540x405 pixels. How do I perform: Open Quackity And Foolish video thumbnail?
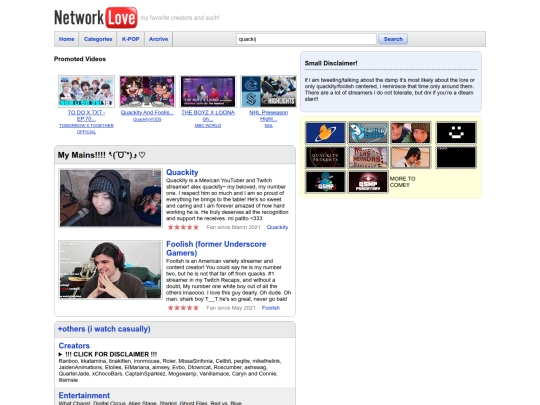coord(147,91)
